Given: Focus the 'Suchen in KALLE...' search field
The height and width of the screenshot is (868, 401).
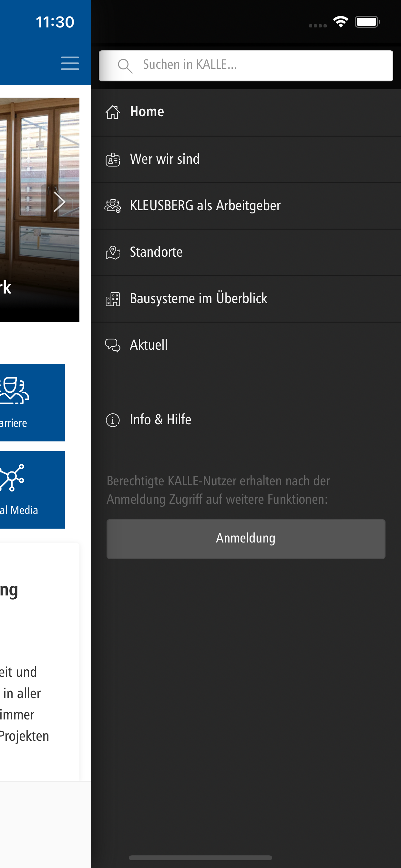Looking at the screenshot, I should 246,66.
